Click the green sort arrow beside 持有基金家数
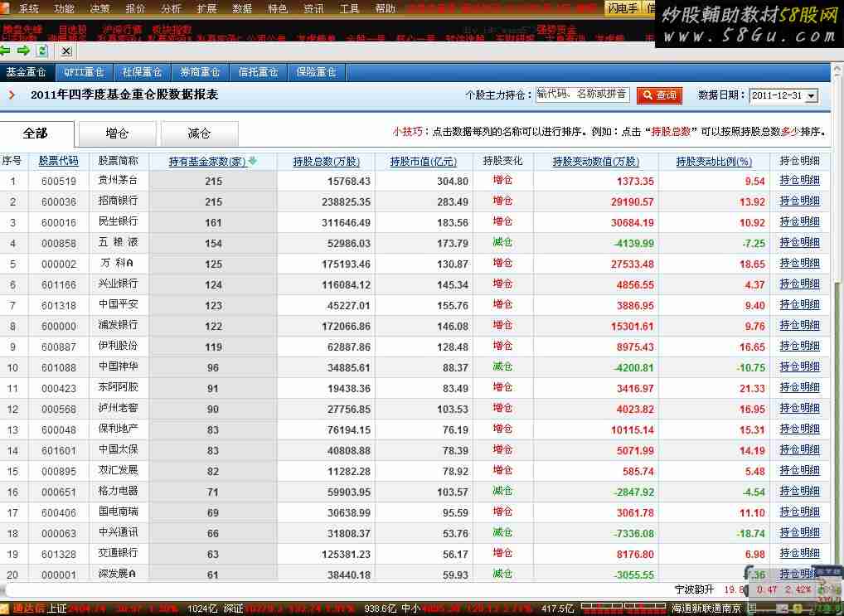This screenshot has width=844, height=616. pyautogui.click(x=252, y=161)
